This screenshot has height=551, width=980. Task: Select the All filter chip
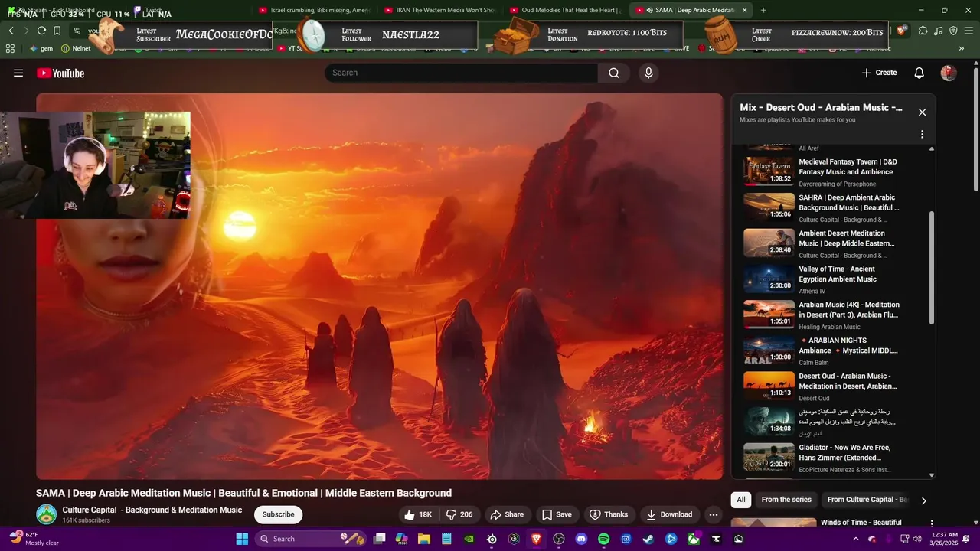[x=741, y=500]
